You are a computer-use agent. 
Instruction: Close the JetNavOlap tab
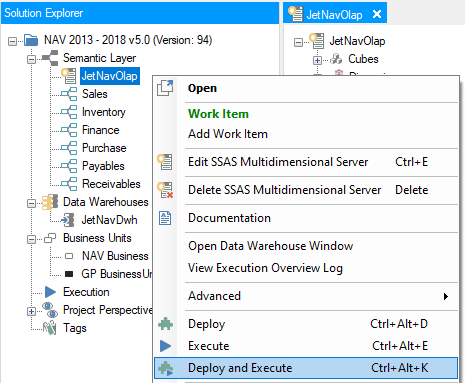coord(377,14)
